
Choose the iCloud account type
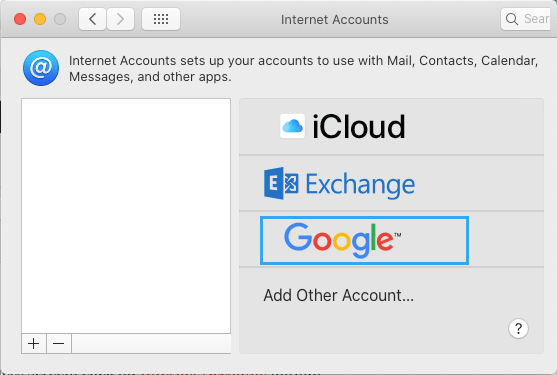tap(391, 127)
